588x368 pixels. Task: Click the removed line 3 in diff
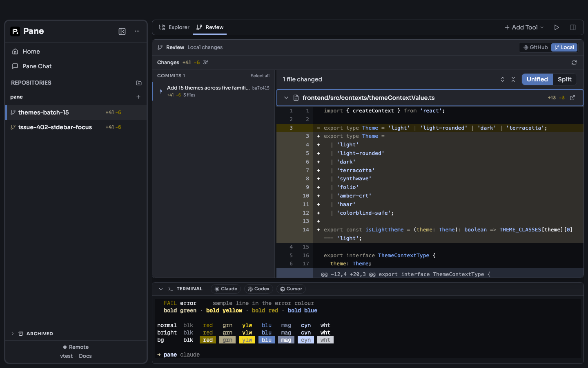point(430,128)
